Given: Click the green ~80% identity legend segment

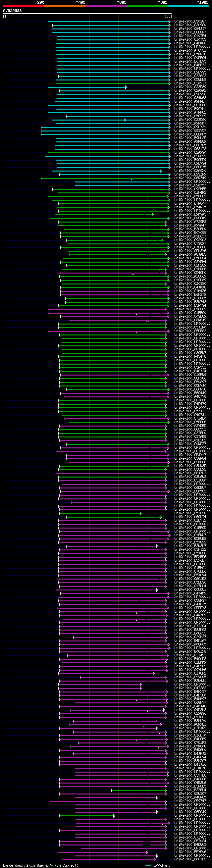Looking at the screenshot, I should [x=147, y=6].
